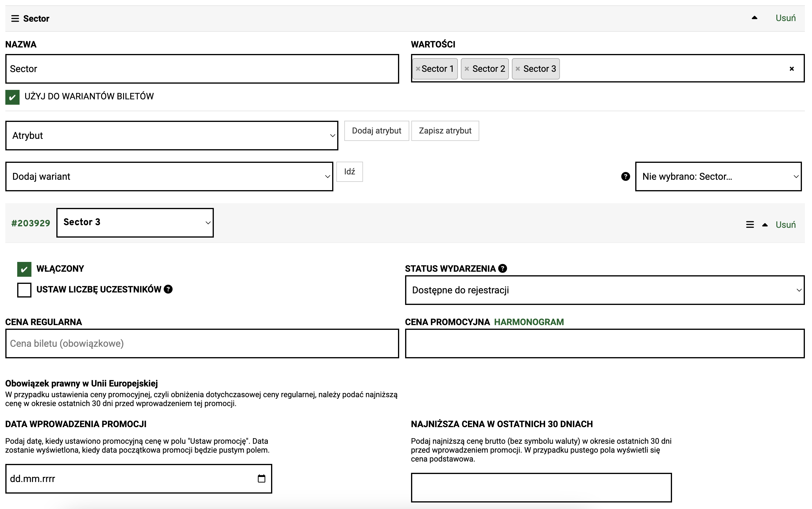Focus the Nazwa input containing Sector
Viewport: 812px width, 509px height.
pos(202,69)
